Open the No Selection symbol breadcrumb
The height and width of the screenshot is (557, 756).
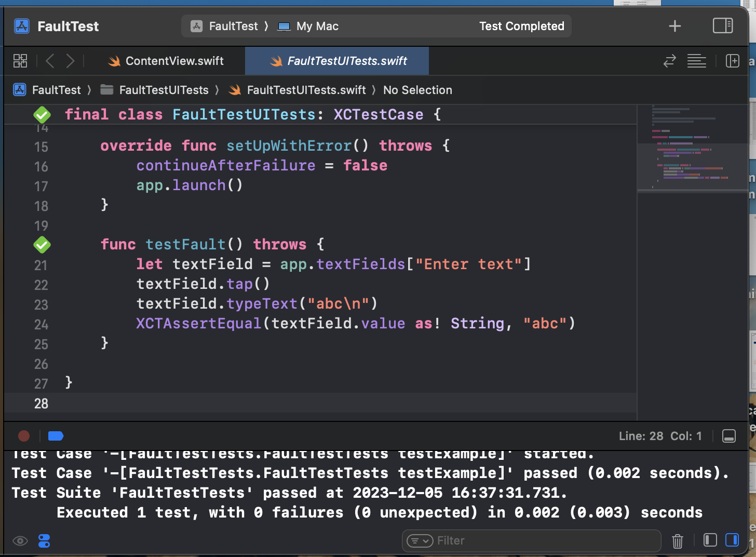click(x=417, y=90)
